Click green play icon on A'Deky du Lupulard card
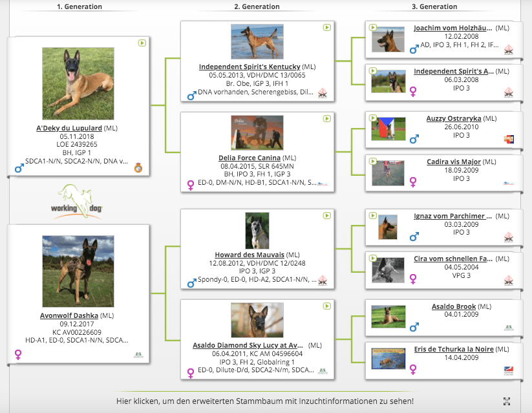 point(142,43)
